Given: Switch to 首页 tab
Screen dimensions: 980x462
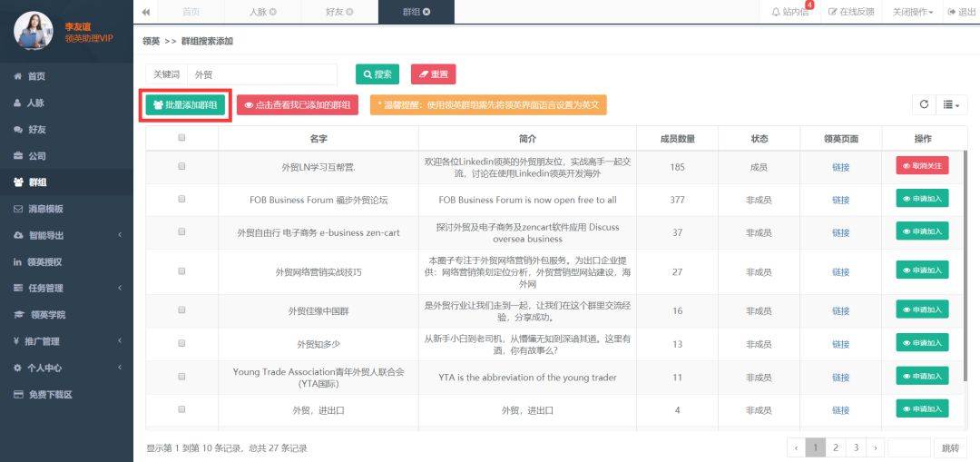Looking at the screenshot, I should (191, 12).
